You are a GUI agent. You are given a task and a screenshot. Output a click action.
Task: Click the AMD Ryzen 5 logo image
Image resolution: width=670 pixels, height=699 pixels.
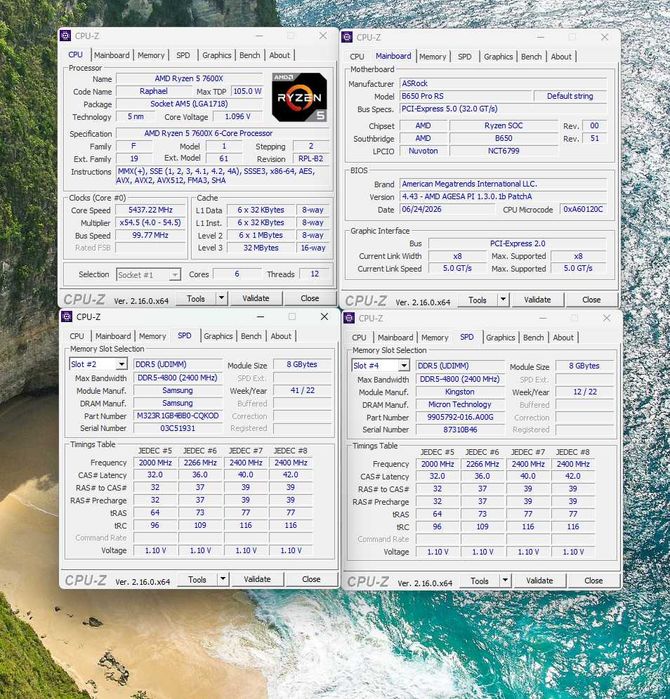click(300, 97)
